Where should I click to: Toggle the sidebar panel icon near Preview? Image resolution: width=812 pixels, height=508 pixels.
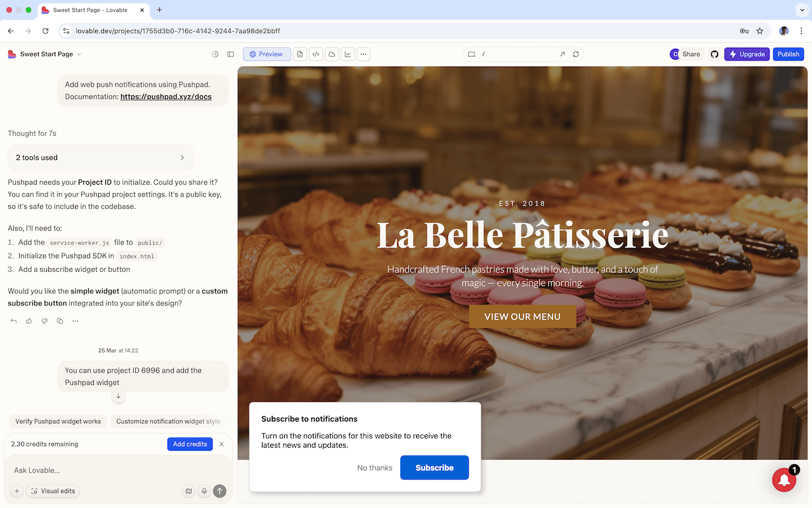(x=230, y=54)
